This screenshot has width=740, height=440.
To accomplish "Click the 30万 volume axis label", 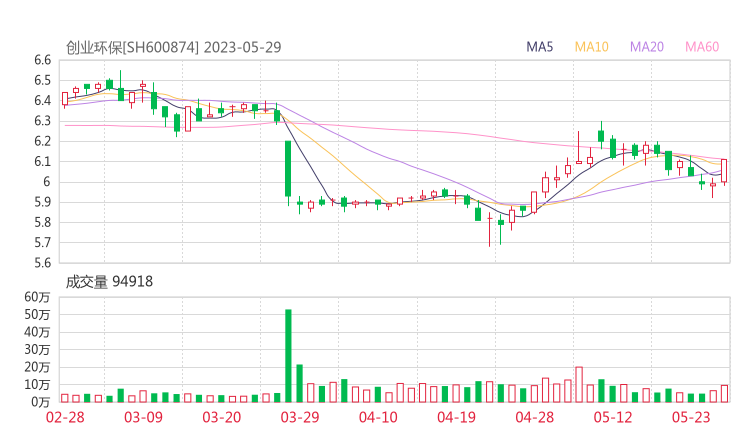I will [37, 350].
